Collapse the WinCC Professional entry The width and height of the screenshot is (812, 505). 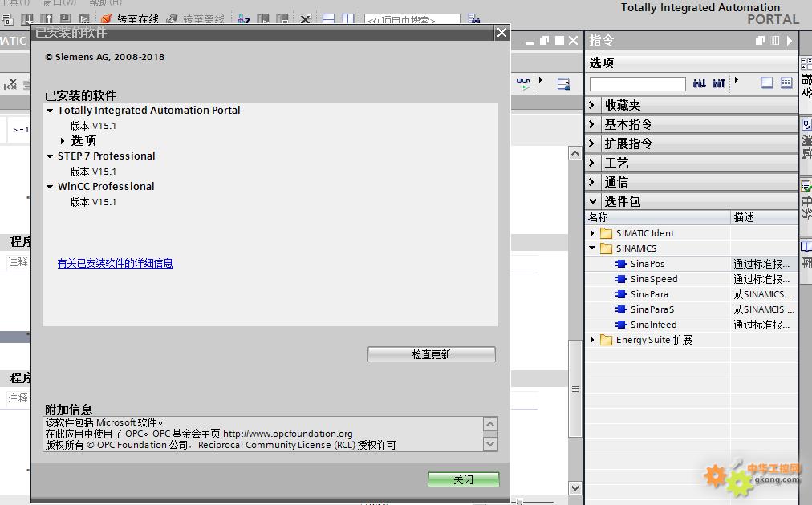coord(50,186)
